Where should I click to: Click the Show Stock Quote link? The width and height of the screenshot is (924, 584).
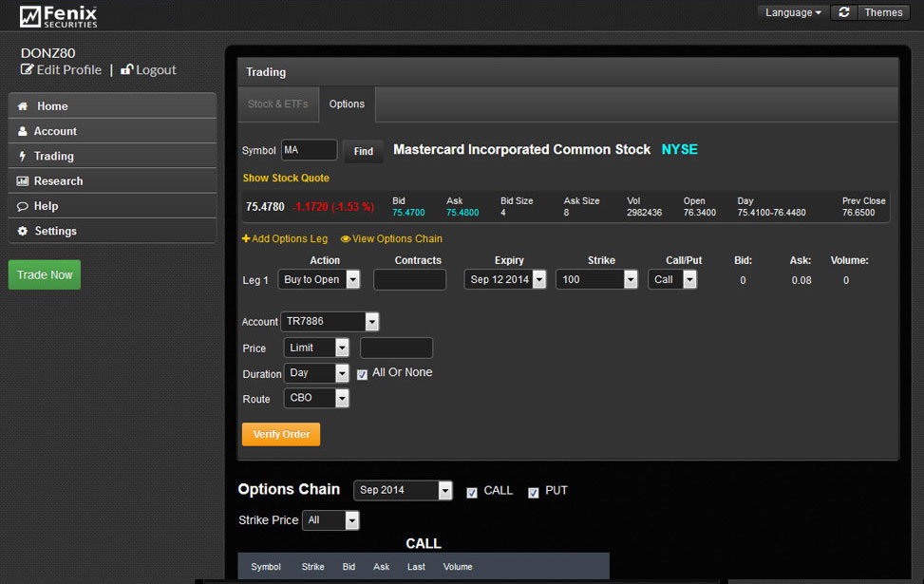(x=286, y=178)
